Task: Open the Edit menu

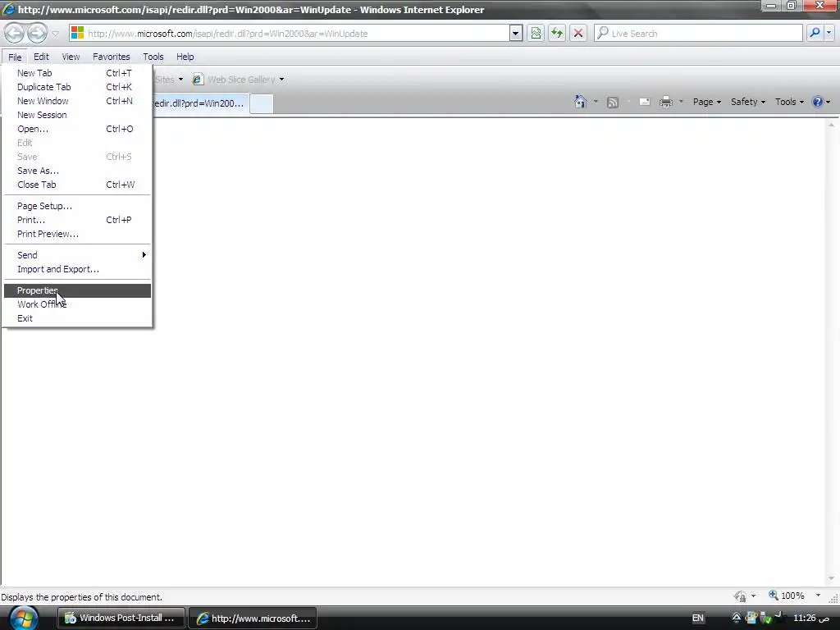Action: point(41,57)
